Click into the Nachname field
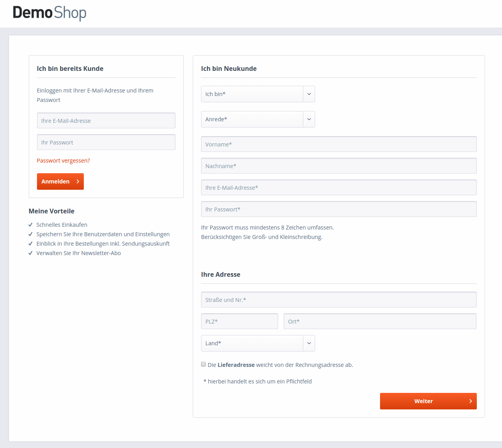This screenshot has width=502, height=448. coord(338,166)
